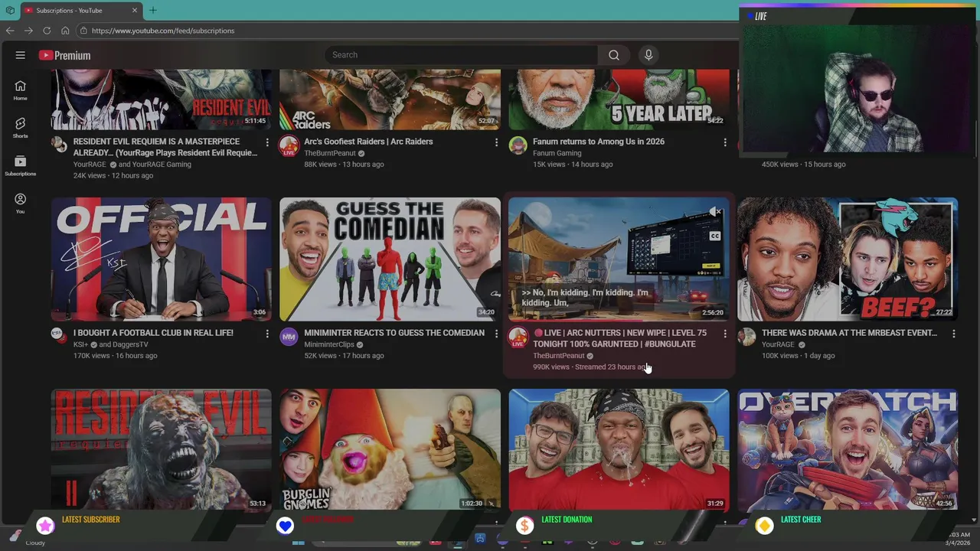
Task: Open TheBurntPeanut avatar beside Arc's Goofiest Raiders
Action: coord(289,145)
